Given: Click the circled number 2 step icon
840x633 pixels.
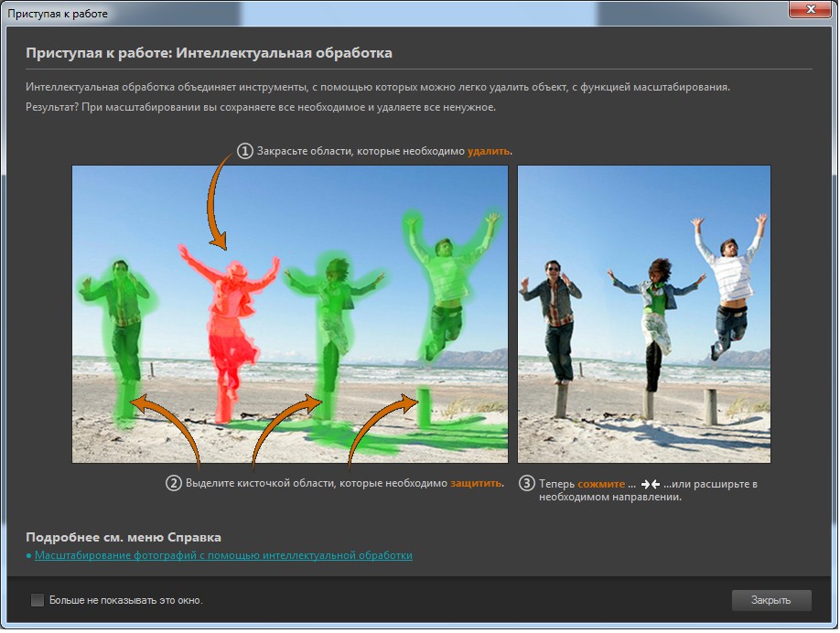Looking at the screenshot, I should pos(173,483).
